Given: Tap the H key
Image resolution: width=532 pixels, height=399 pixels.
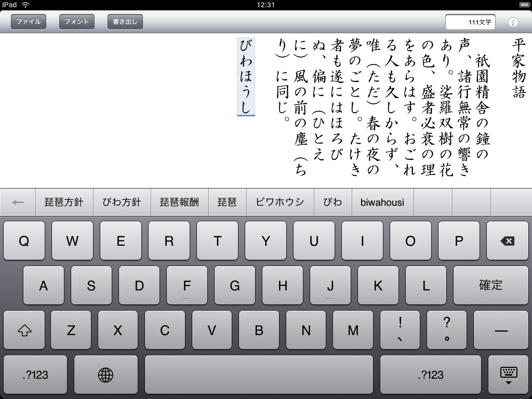Looking at the screenshot, I should coord(283,285).
